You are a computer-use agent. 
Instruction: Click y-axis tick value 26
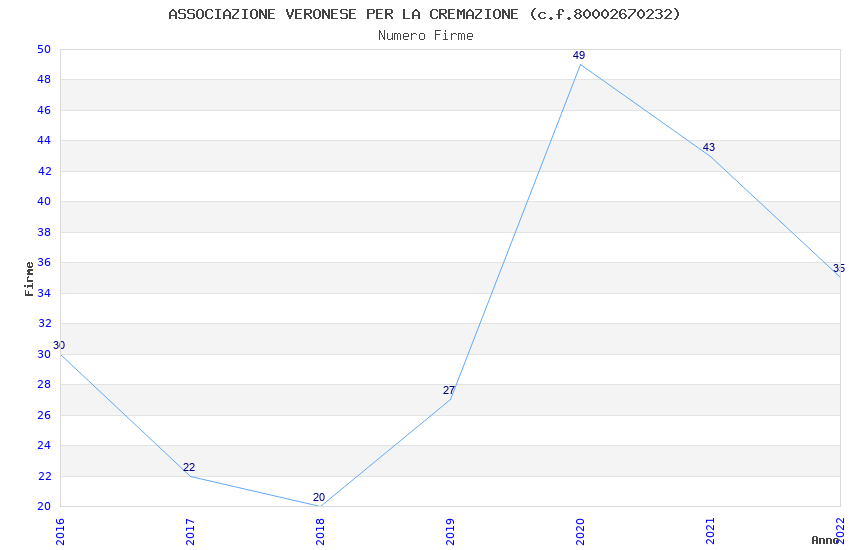tap(44, 415)
